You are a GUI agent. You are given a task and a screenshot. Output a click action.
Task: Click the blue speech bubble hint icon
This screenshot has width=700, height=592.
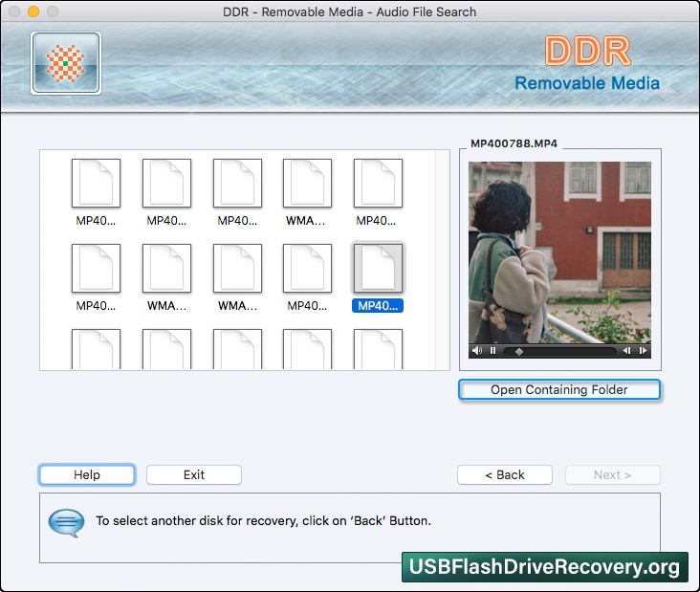tap(66, 522)
